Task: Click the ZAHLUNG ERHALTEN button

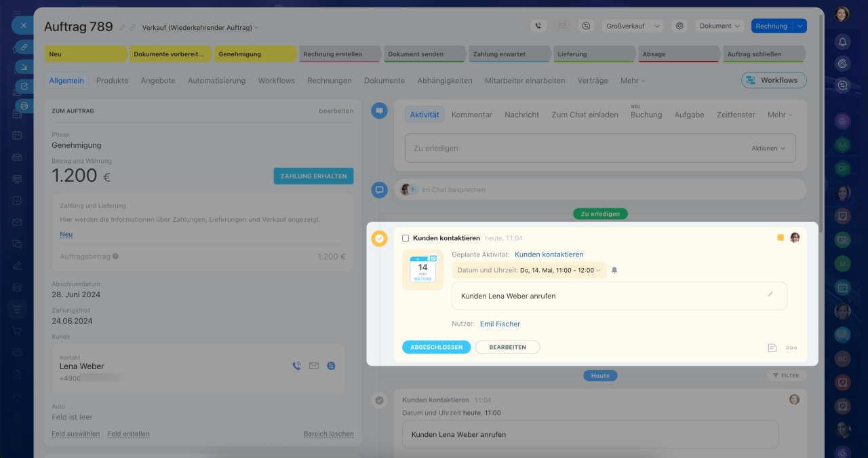Action: tap(313, 176)
